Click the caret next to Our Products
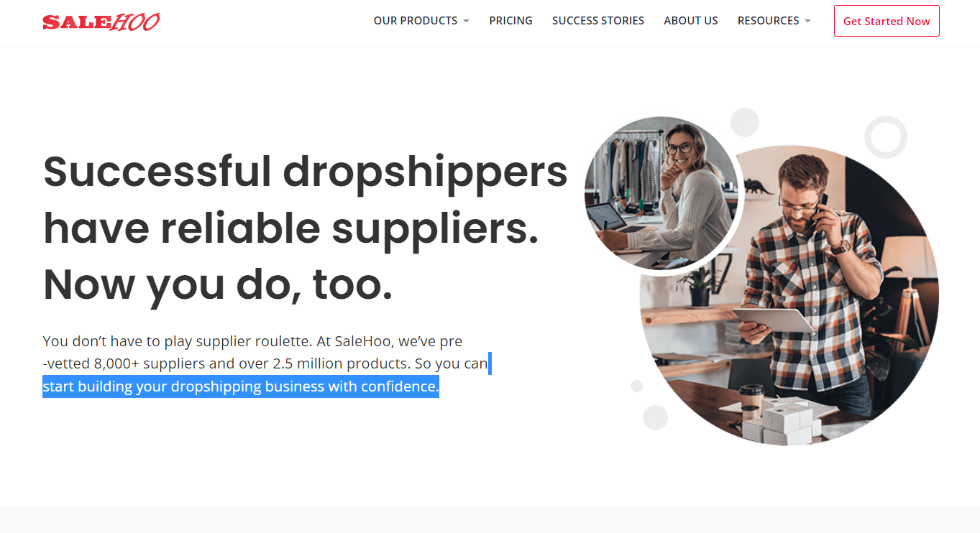The height and width of the screenshot is (533, 980). tap(466, 21)
